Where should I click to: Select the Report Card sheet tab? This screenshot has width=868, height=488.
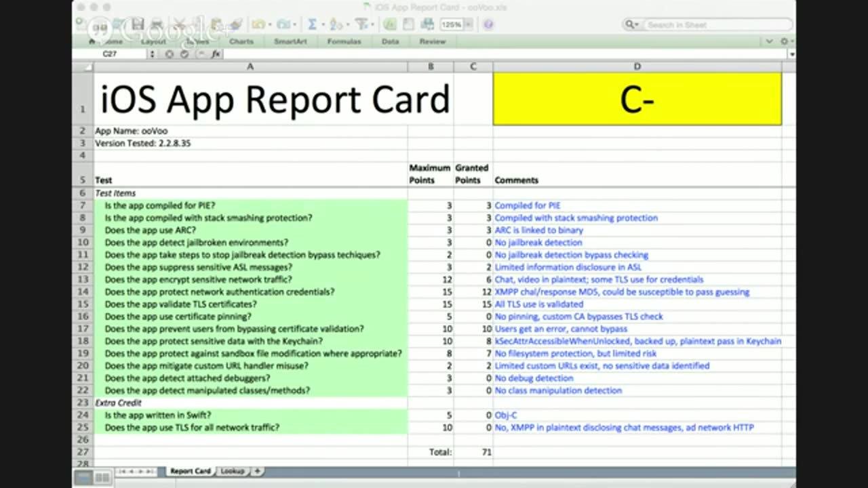[x=191, y=471]
